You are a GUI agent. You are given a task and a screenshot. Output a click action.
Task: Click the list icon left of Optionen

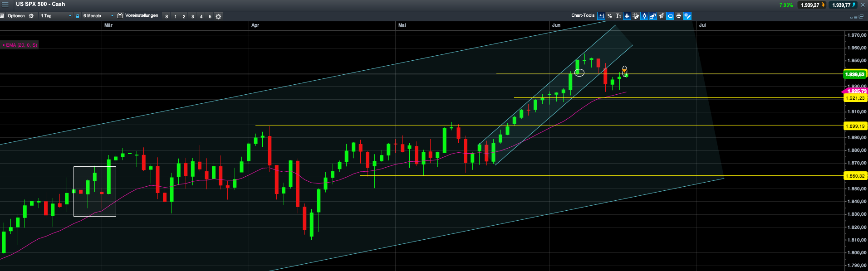coord(2,16)
